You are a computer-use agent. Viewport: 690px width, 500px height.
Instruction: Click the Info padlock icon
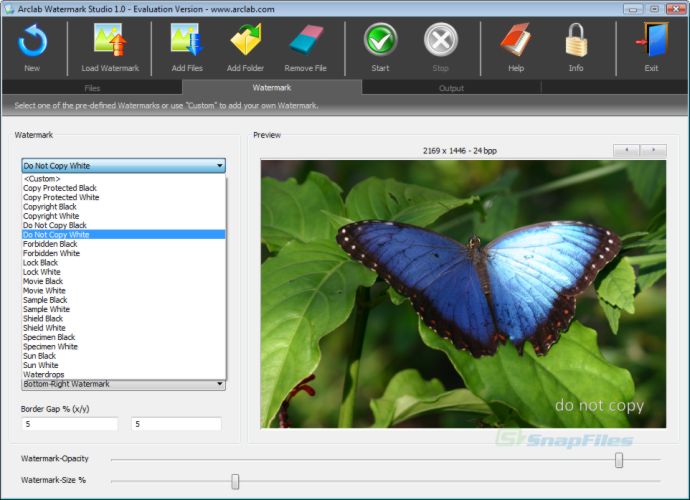[x=576, y=40]
